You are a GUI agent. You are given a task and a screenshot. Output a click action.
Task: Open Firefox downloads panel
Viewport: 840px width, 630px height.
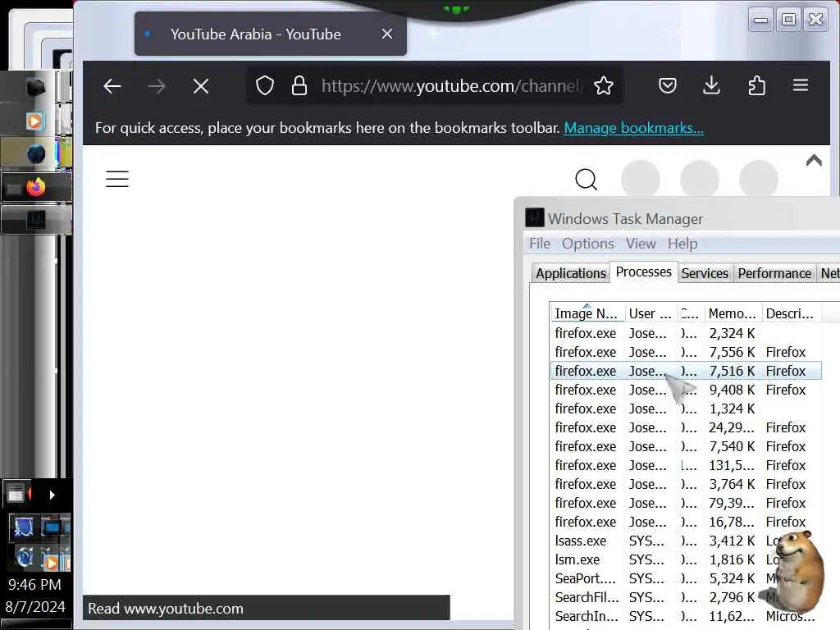[711, 85]
